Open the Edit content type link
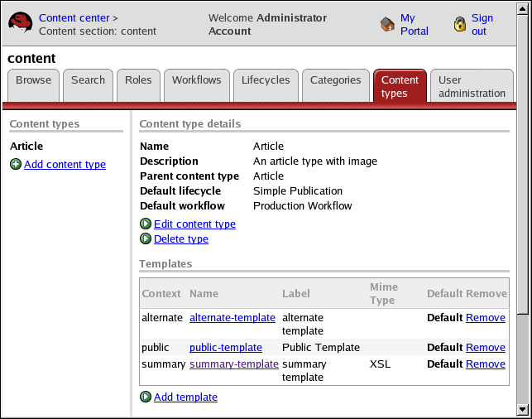This screenshot has width=532, height=419. (194, 224)
